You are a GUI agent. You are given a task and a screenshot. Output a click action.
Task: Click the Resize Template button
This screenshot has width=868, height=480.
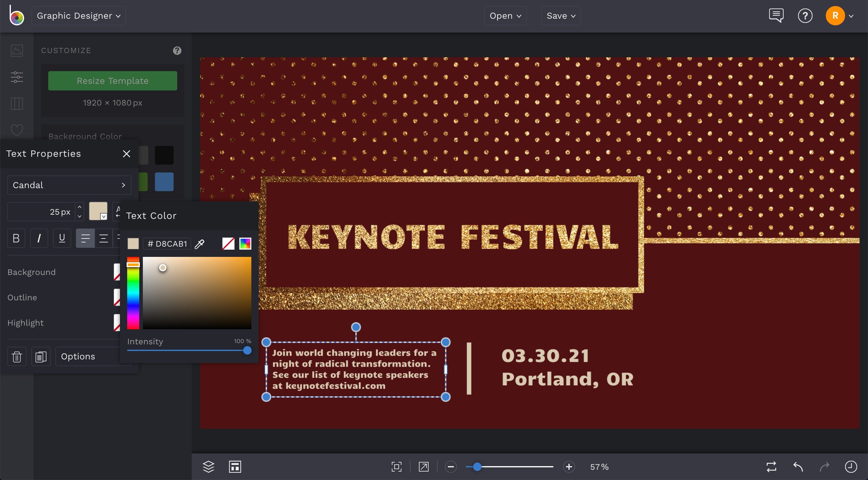click(112, 81)
